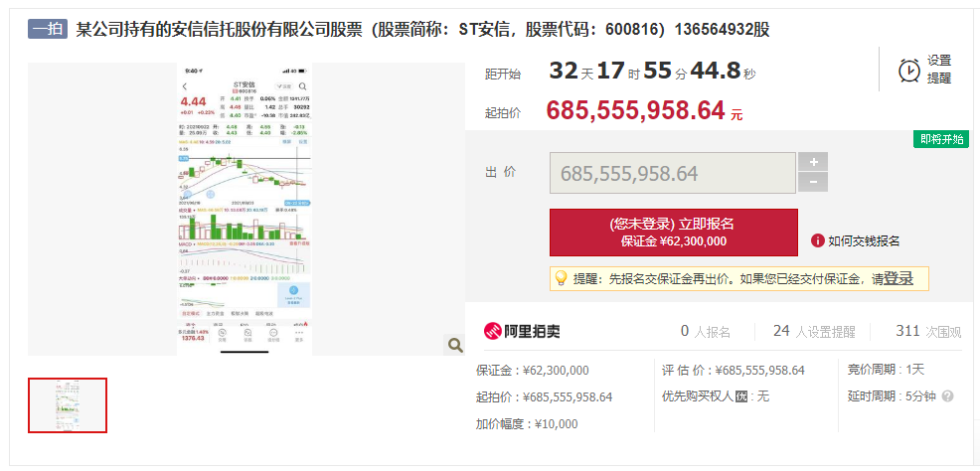Image resolution: width=980 pixels, height=471 pixels.
Task: Click the auction title mentioning ST安信 600816
Action: (423, 30)
